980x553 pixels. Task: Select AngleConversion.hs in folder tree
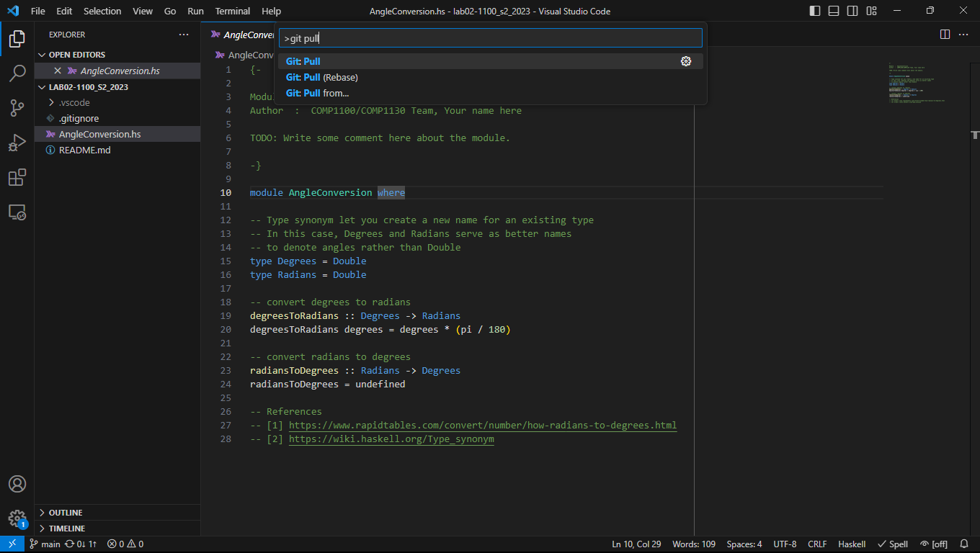pyautogui.click(x=117, y=135)
